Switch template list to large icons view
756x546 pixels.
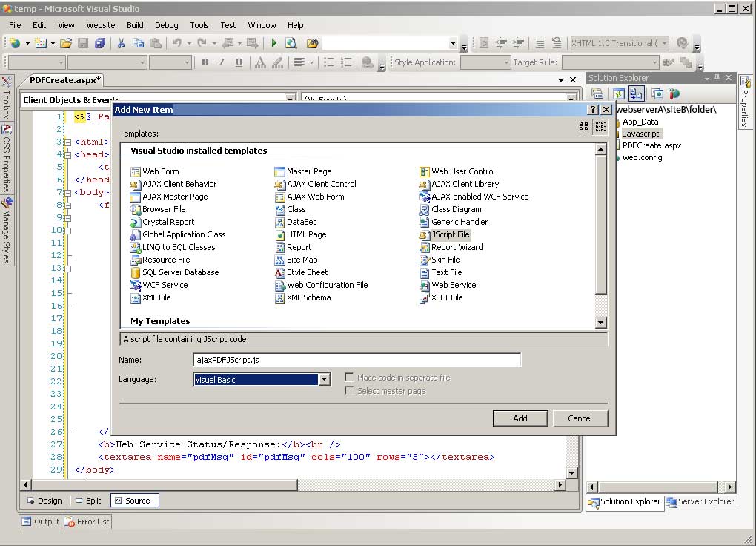[x=583, y=126]
